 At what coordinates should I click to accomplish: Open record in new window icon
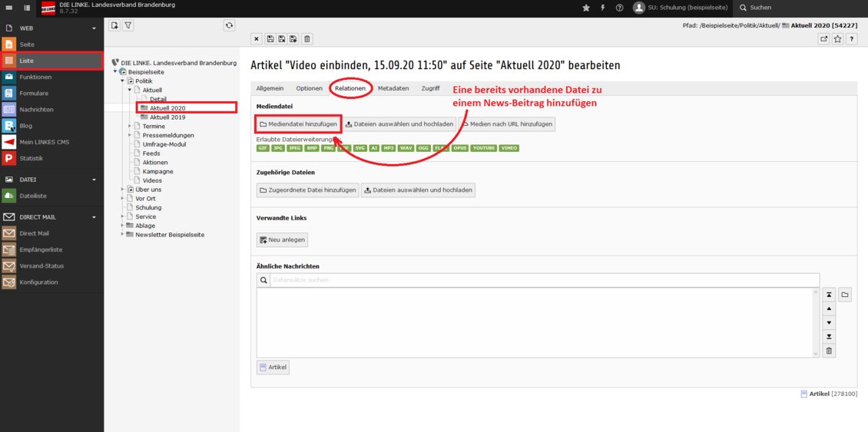(x=824, y=38)
